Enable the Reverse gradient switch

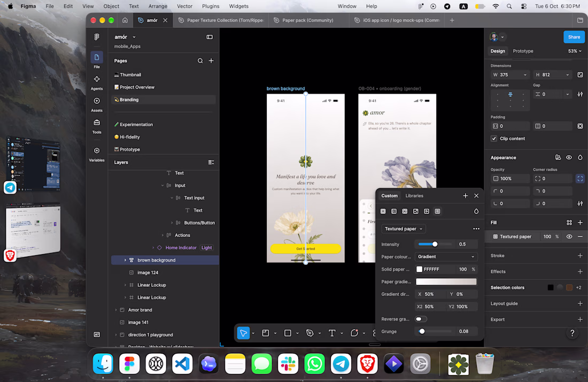[x=421, y=319]
